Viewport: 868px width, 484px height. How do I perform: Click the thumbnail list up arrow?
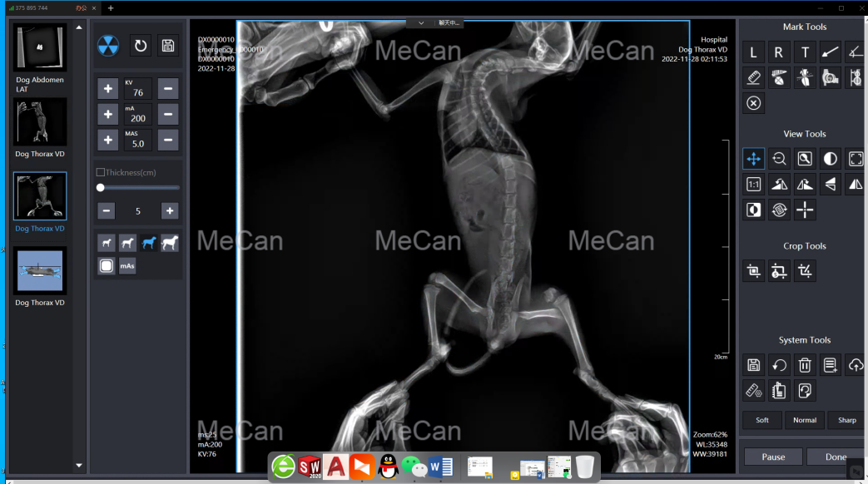[x=79, y=27]
